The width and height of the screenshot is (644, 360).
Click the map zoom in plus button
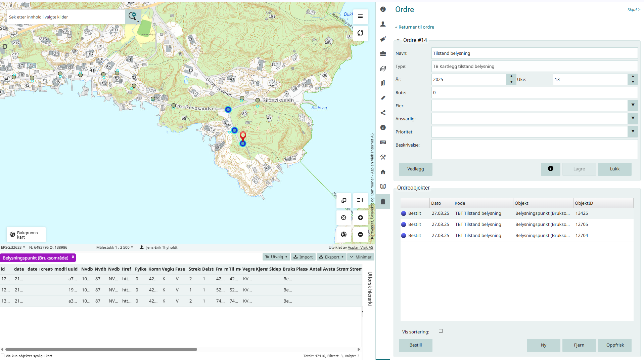(x=360, y=217)
